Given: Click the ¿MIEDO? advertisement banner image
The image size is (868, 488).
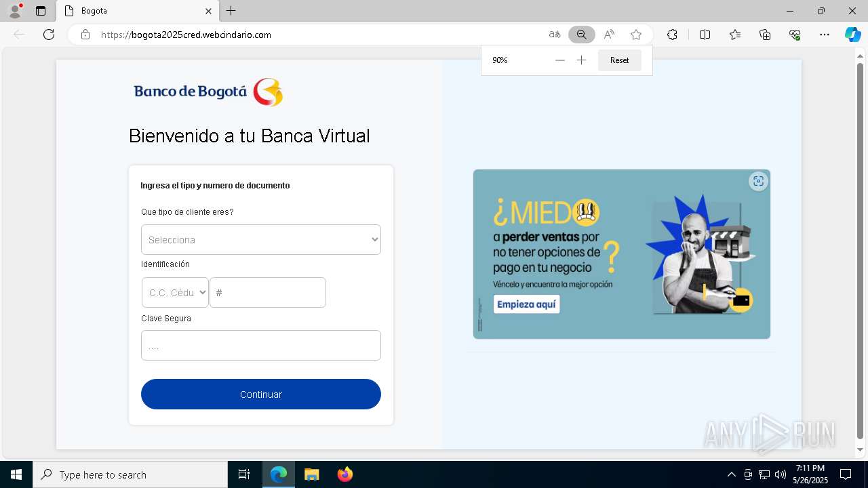Looking at the screenshot, I should [622, 254].
